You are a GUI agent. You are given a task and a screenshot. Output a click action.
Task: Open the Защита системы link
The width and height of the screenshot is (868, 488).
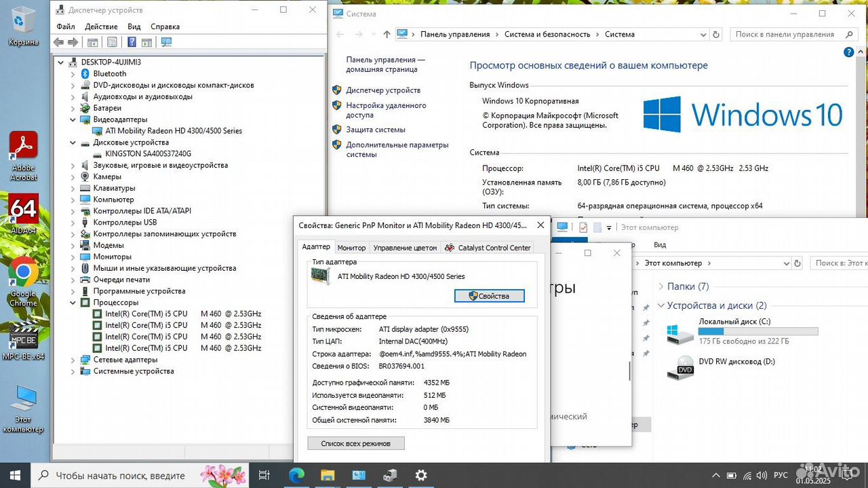[376, 129]
